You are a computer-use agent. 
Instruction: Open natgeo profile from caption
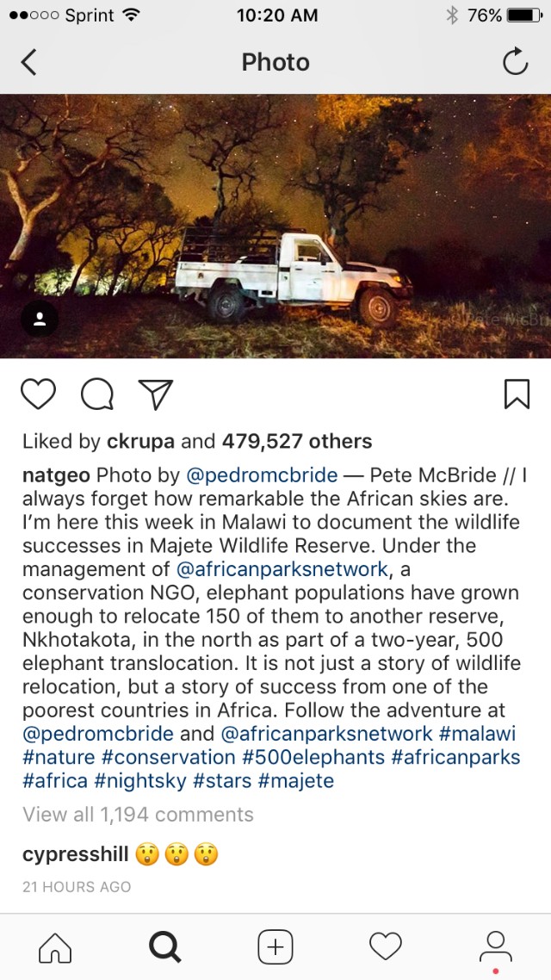(x=56, y=475)
